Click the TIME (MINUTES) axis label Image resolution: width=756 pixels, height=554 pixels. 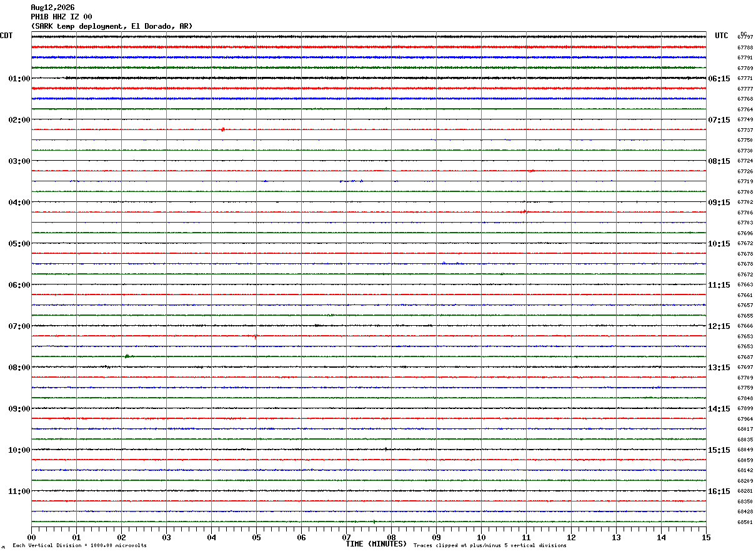click(376, 544)
